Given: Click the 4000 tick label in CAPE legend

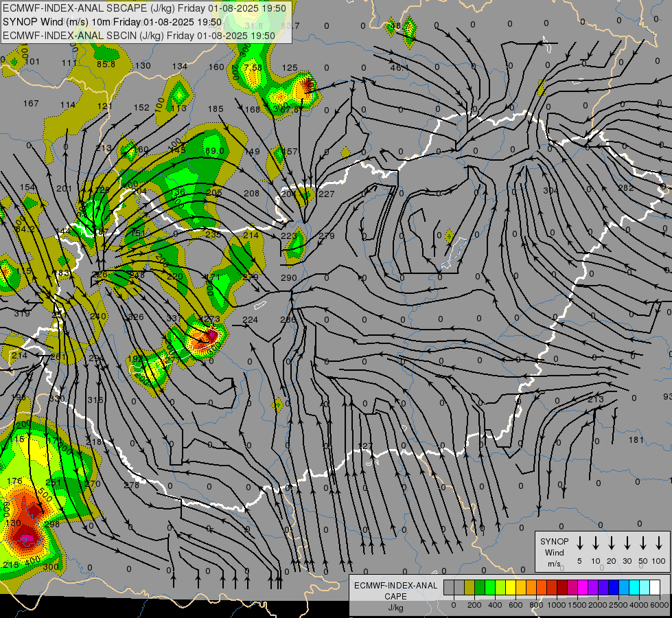Looking at the screenshot, I should tap(639, 605).
